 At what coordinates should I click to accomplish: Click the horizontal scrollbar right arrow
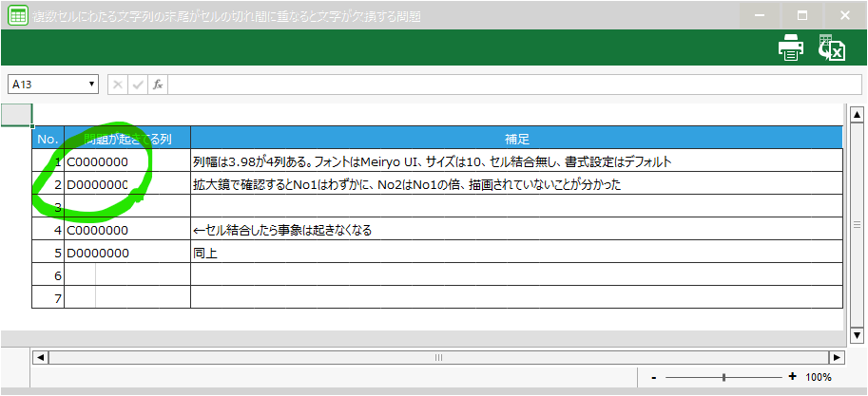click(836, 358)
